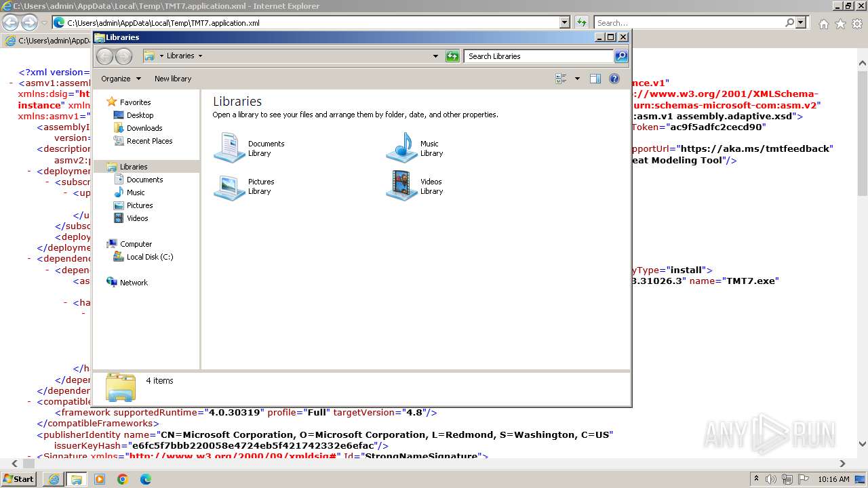
Task: Collapse the Signature XML node
Action: (x=31, y=456)
